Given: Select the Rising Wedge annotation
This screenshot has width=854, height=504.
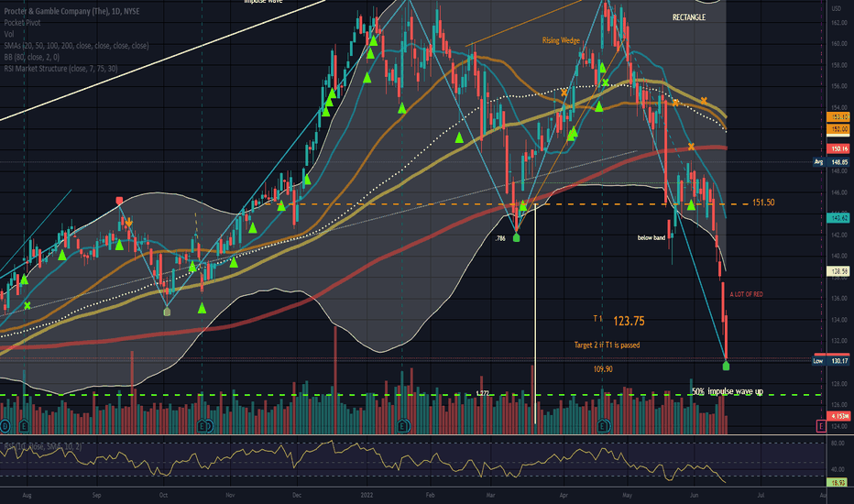Looking at the screenshot, I should click(561, 40).
